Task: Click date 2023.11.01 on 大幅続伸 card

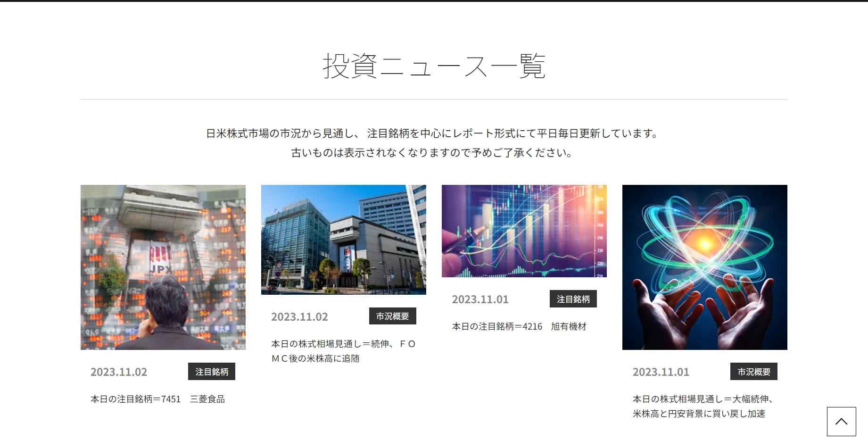Action: [x=661, y=372]
